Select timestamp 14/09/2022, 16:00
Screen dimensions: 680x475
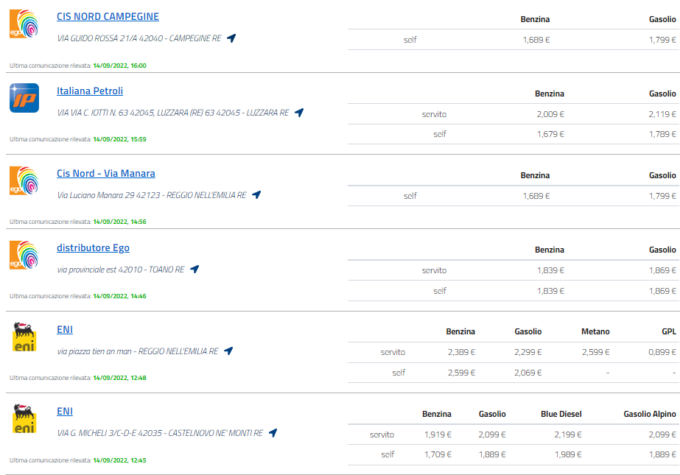120,66
